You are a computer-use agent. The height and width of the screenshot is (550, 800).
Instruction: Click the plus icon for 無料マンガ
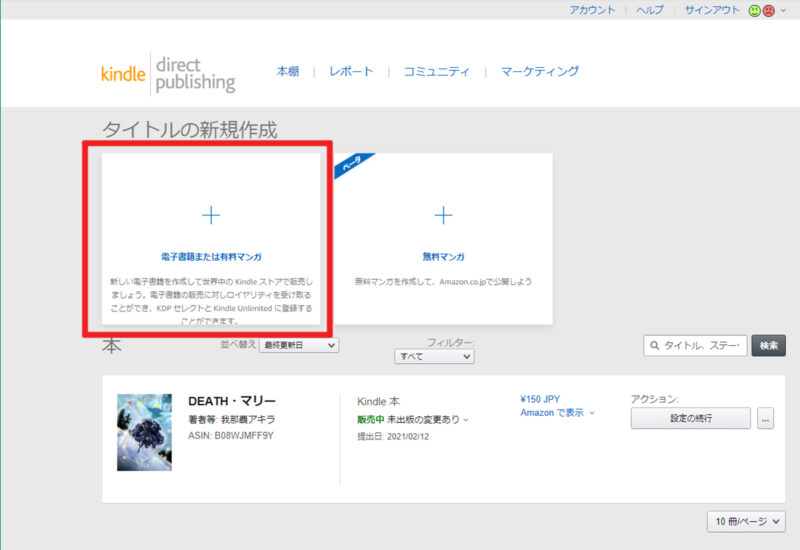[x=443, y=215]
